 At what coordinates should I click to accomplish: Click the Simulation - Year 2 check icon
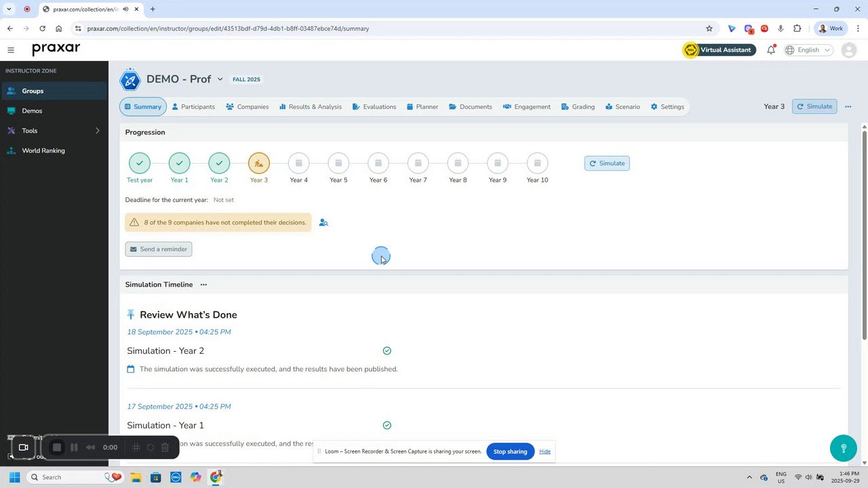click(x=387, y=351)
